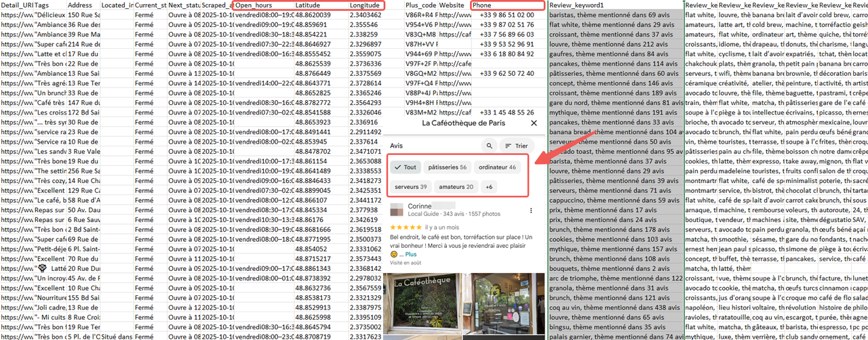Expand the review text with Plus link

pos(412,254)
